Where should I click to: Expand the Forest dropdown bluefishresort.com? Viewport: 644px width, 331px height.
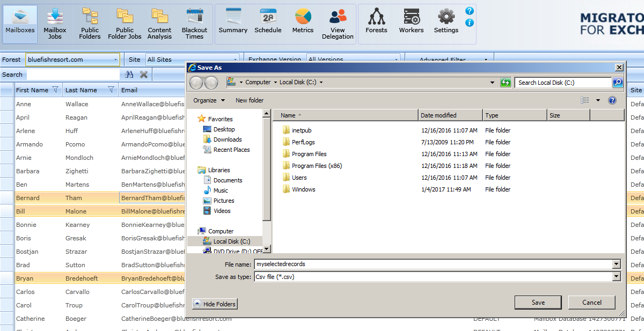coord(116,60)
